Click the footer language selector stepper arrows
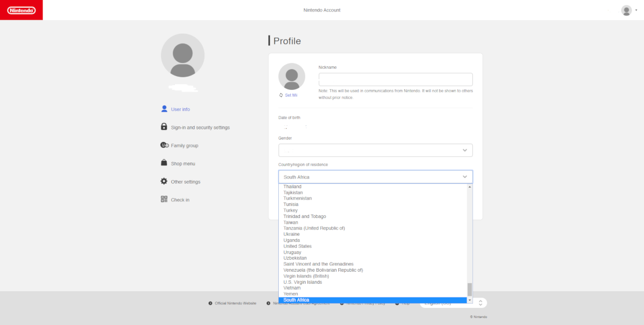Viewport: 644px width, 325px height. click(x=480, y=303)
